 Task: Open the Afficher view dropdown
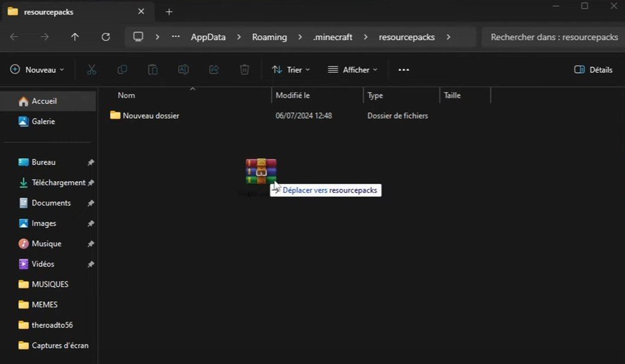click(353, 69)
